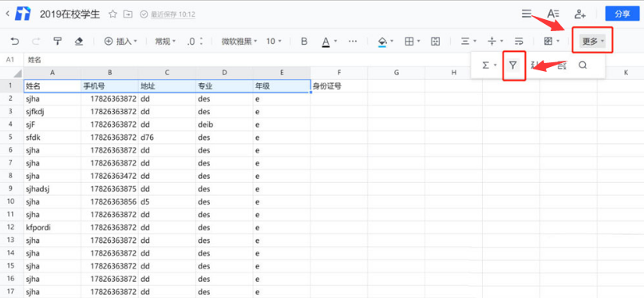The height and width of the screenshot is (298, 644).
Task: Go back using the left chevron
Action: (x=7, y=14)
